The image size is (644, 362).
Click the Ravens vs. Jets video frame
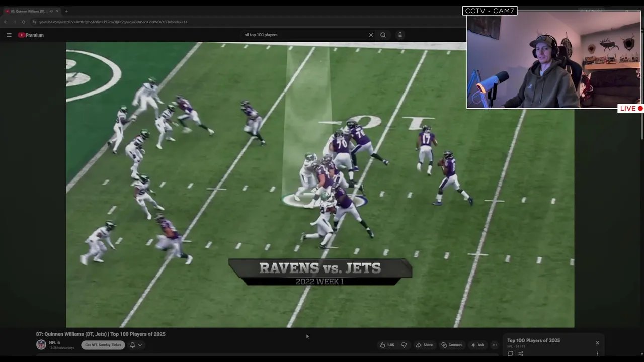pos(320,185)
